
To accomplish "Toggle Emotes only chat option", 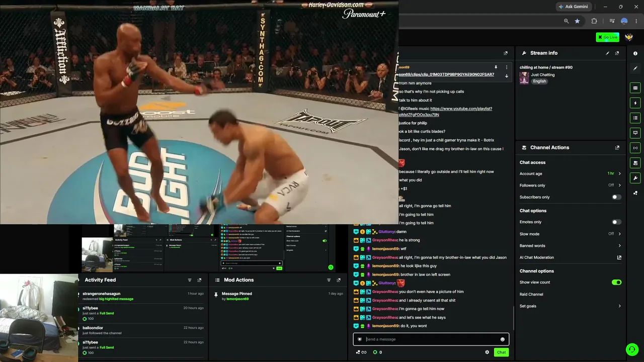I will [616, 222].
